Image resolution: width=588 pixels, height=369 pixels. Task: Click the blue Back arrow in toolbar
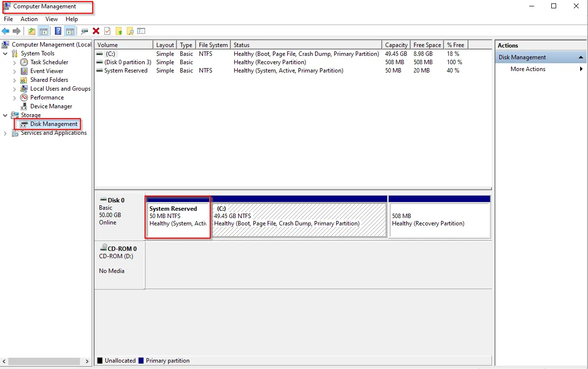(5, 31)
